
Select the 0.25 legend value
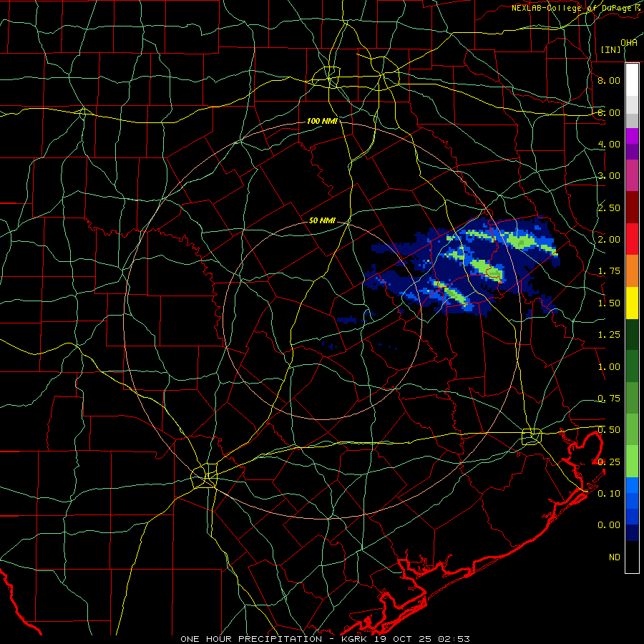coord(609,462)
